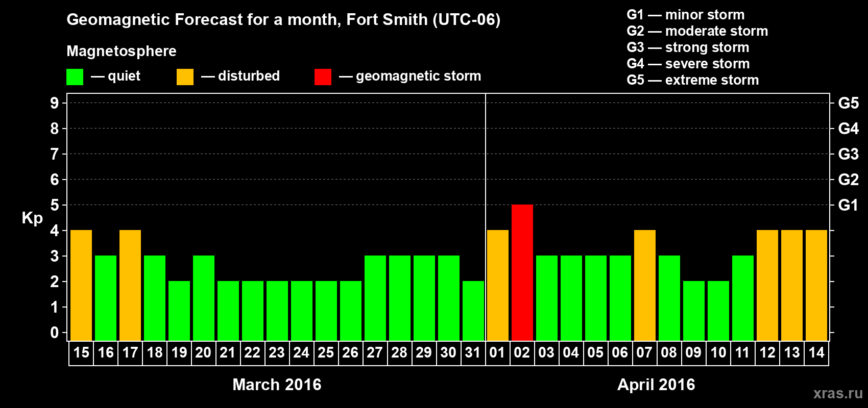Click the 'Kp' axis label
Viewport: 868px width, 408px height.
coord(32,218)
